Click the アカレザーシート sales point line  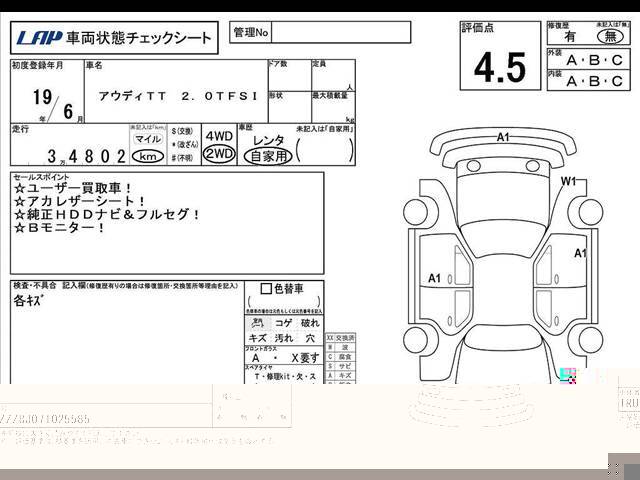(x=79, y=201)
